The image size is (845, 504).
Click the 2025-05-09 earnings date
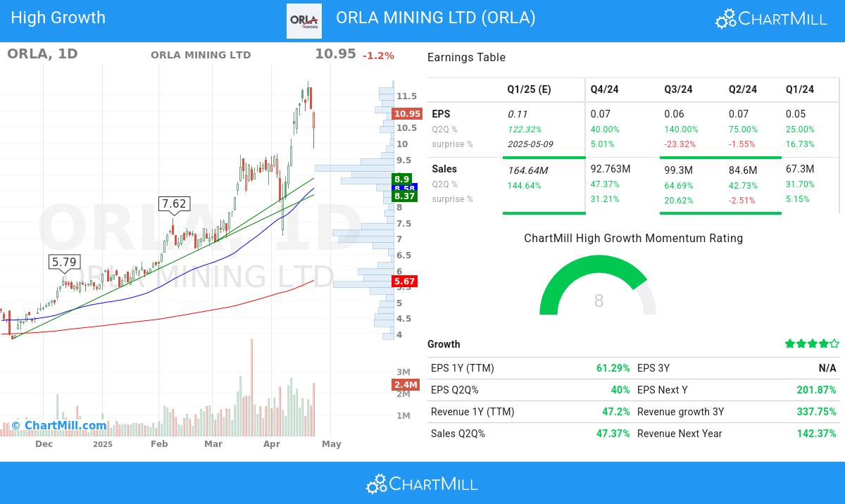pos(530,144)
